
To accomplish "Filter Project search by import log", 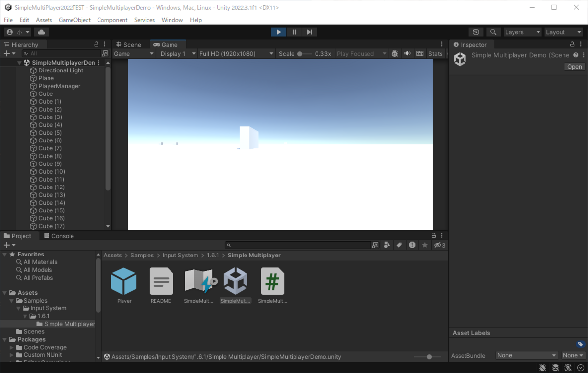I will coord(412,245).
